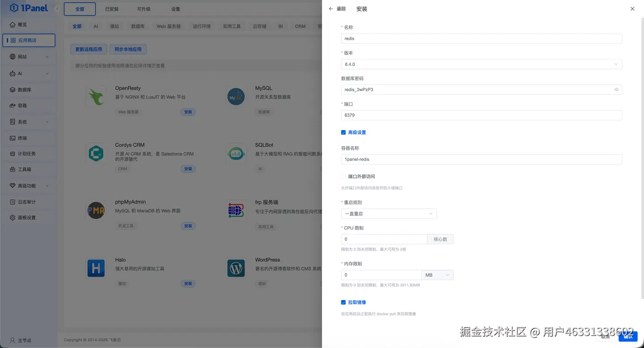Expand the 高级功能 sidebar menu
644x348 pixels.
[29, 186]
